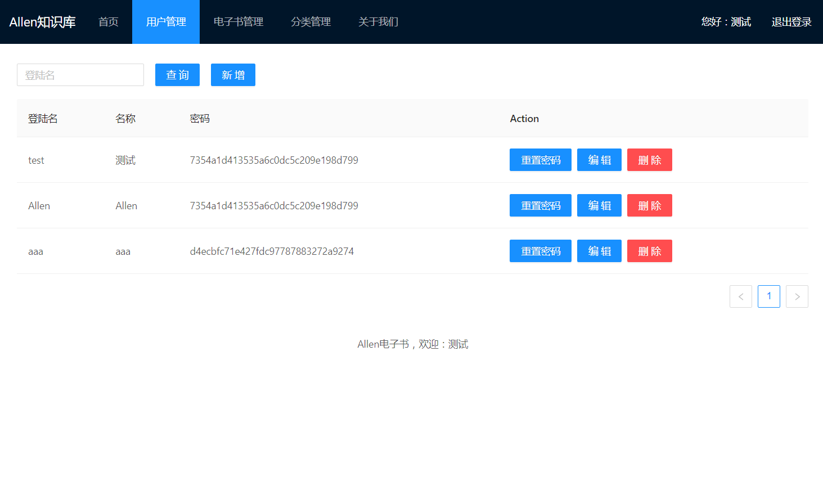Select password hash in test row
The image size is (823, 504).
[x=274, y=160]
